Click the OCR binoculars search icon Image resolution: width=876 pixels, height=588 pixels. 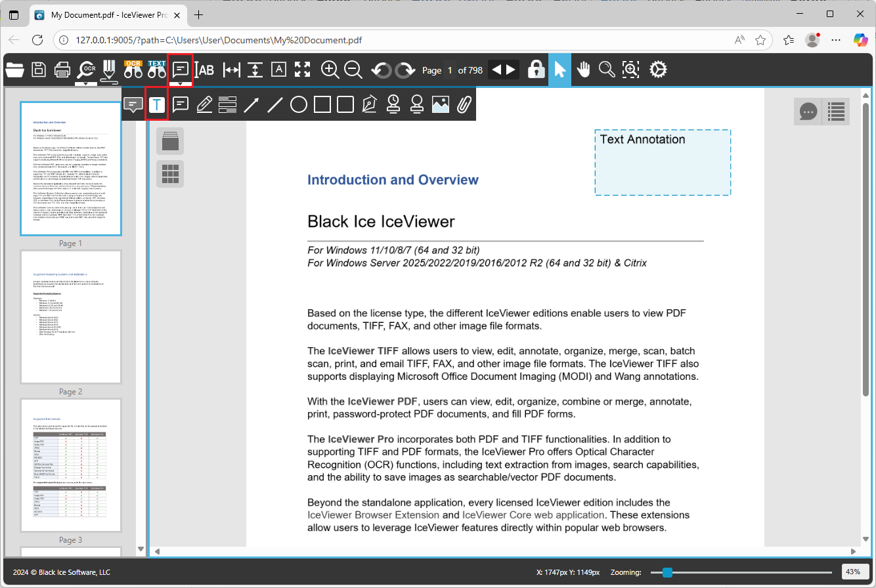pyautogui.click(x=133, y=70)
